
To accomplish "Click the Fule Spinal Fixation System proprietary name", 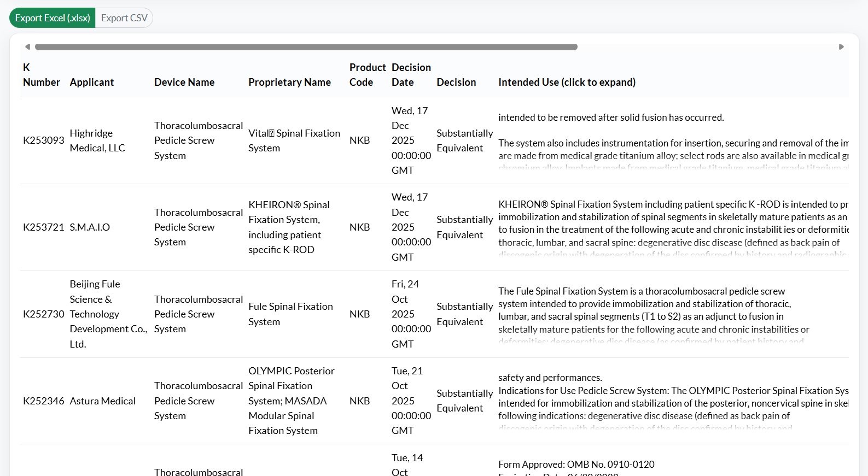I will (x=290, y=314).
